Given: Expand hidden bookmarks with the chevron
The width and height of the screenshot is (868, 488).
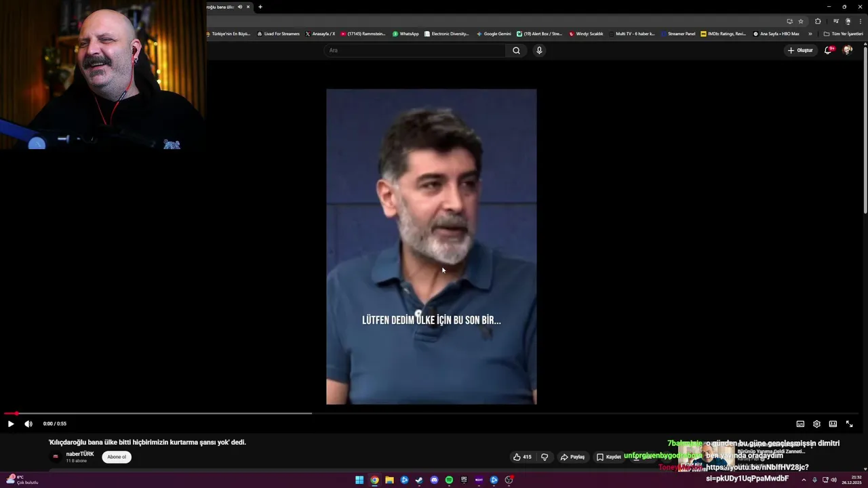Looking at the screenshot, I should coord(810,34).
